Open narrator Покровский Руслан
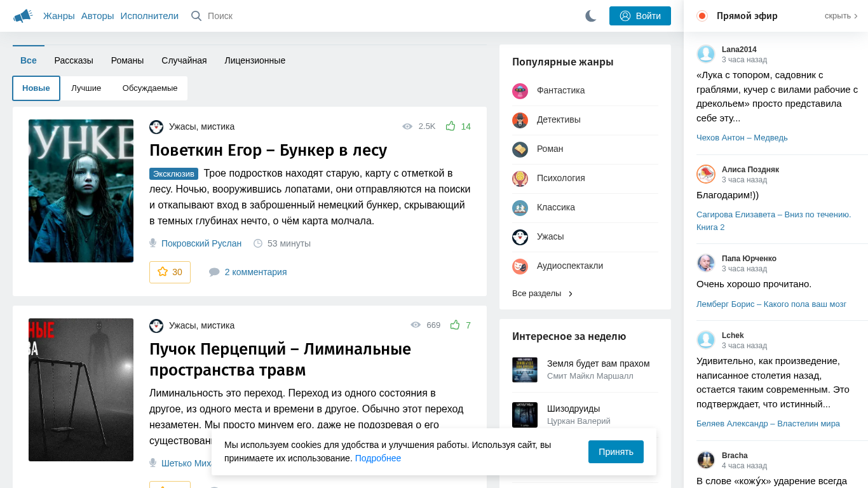868x488 pixels. coord(201,243)
